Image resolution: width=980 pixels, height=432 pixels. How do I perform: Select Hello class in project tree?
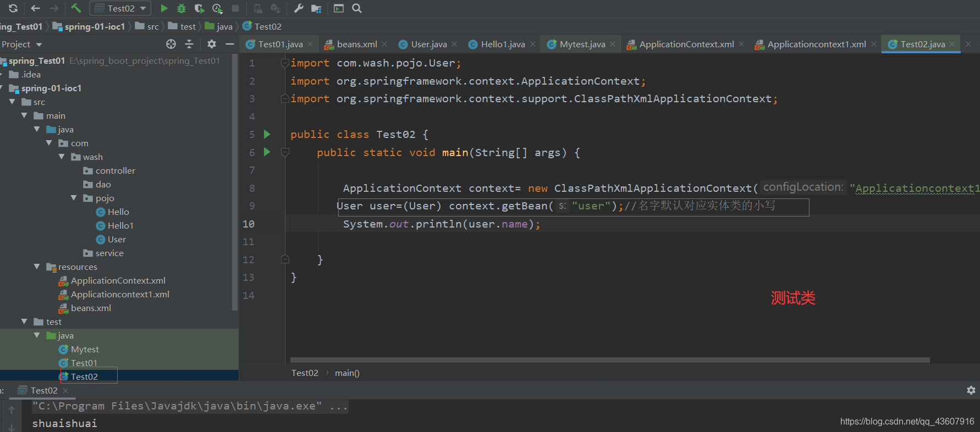112,212
